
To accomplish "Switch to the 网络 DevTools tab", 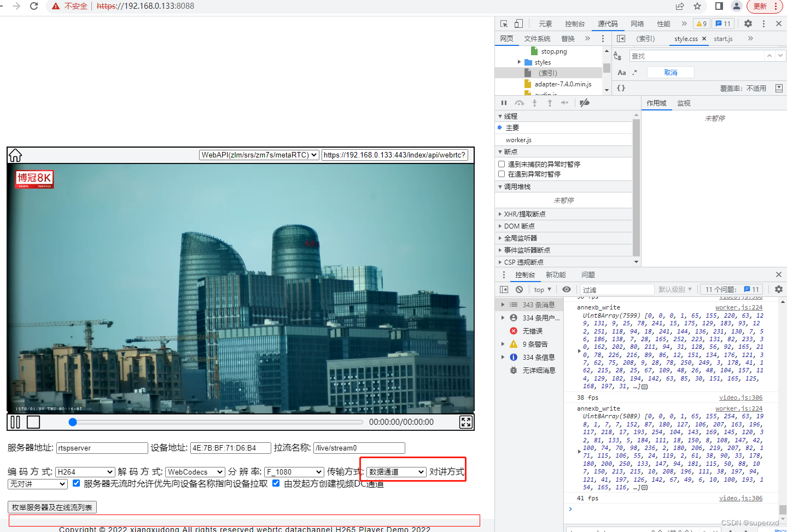I will pyautogui.click(x=637, y=24).
